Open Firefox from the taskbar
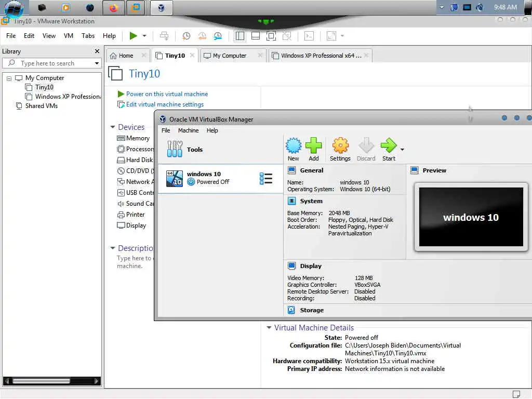Image resolution: width=532 pixels, height=399 pixels. (113, 8)
